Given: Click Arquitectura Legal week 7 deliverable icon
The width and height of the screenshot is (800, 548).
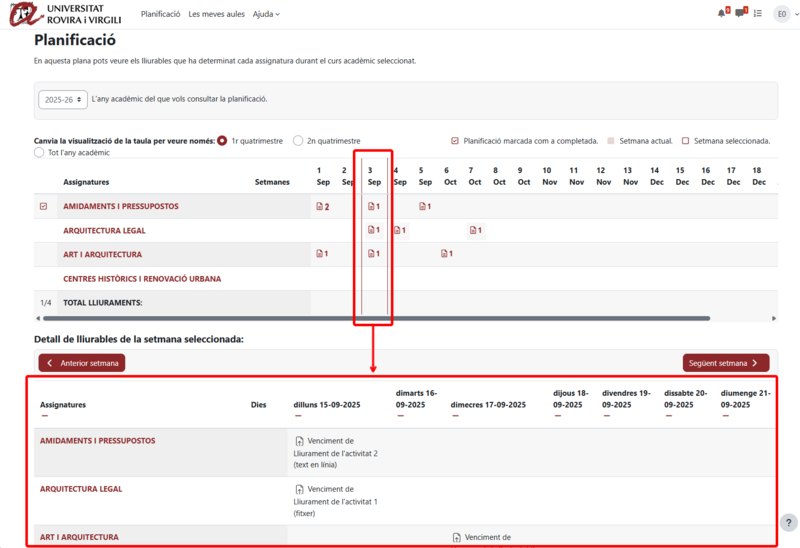Looking at the screenshot, I should [x=475, y=231].
